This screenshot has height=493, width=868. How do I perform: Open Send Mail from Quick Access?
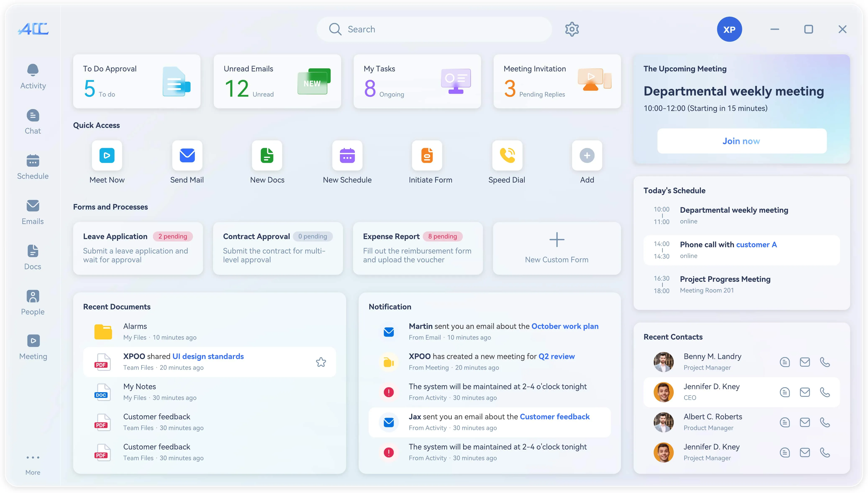187,155
